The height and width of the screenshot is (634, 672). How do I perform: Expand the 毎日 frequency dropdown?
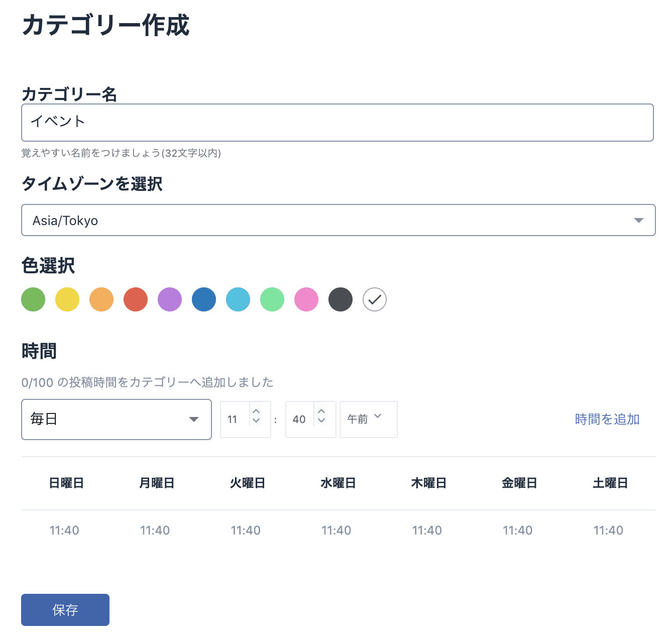coord(116,419)
